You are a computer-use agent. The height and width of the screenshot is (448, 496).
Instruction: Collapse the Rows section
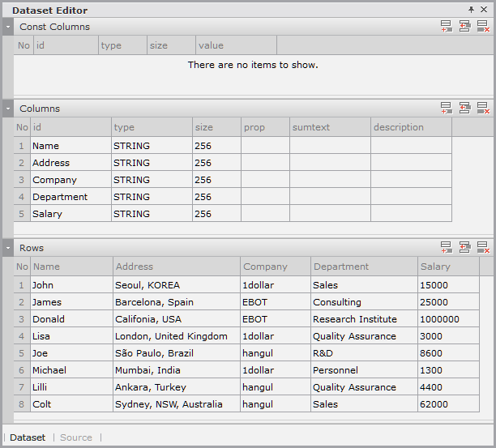pyautogui.click(x=8, y=247)
